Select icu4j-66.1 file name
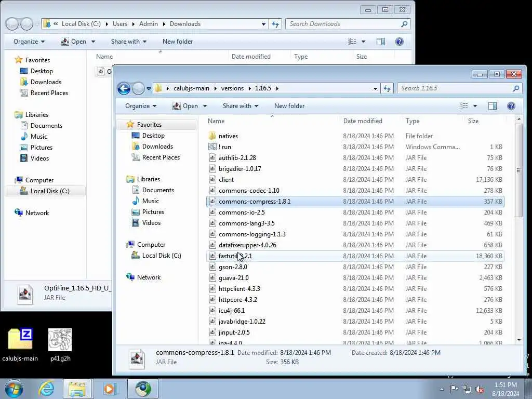The height and width of the screenshot is (399, 532). (232, 311)
